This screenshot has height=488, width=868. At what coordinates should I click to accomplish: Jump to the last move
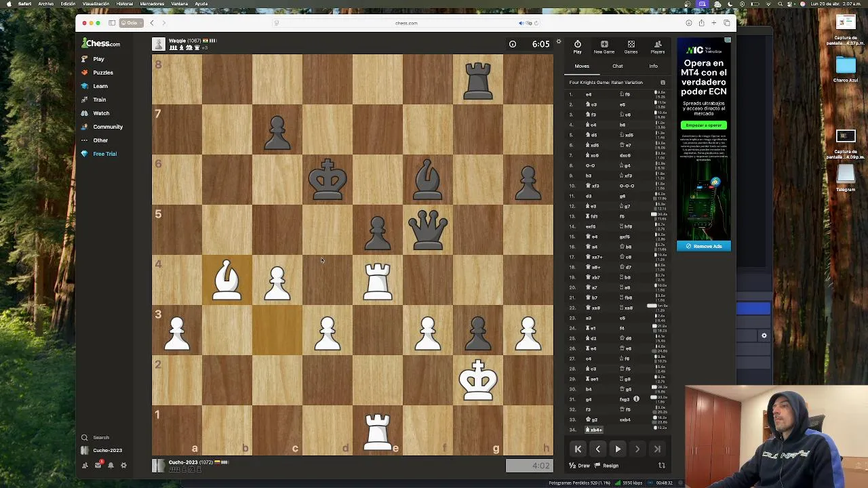pos(657,449)
